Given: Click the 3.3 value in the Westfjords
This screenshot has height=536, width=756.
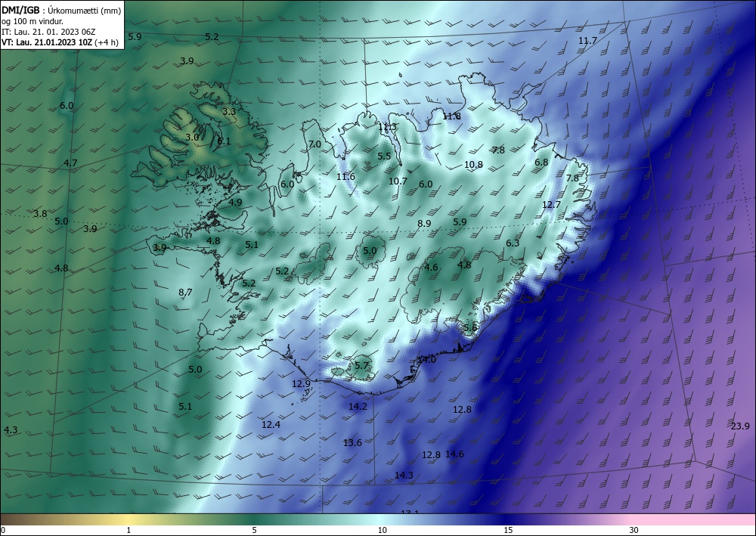Looking at the screenshot, I should 229,112.
